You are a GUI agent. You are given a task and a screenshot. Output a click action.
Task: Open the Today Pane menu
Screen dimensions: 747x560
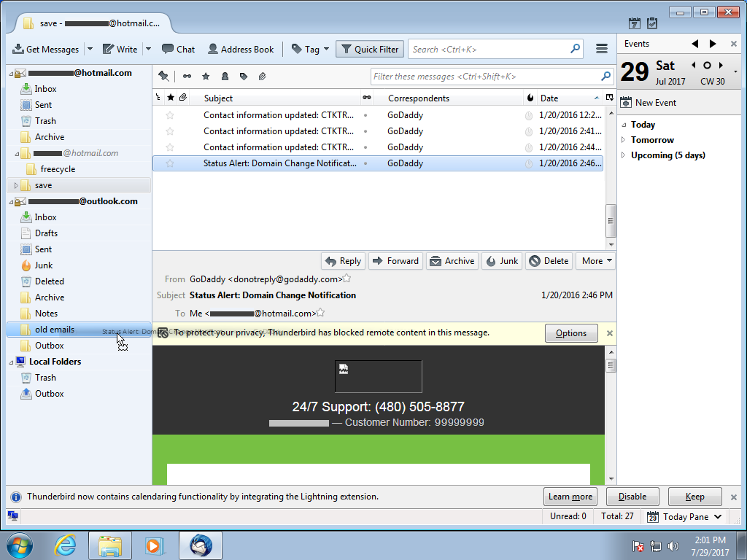pyautogui.click(x=684, y=516)
